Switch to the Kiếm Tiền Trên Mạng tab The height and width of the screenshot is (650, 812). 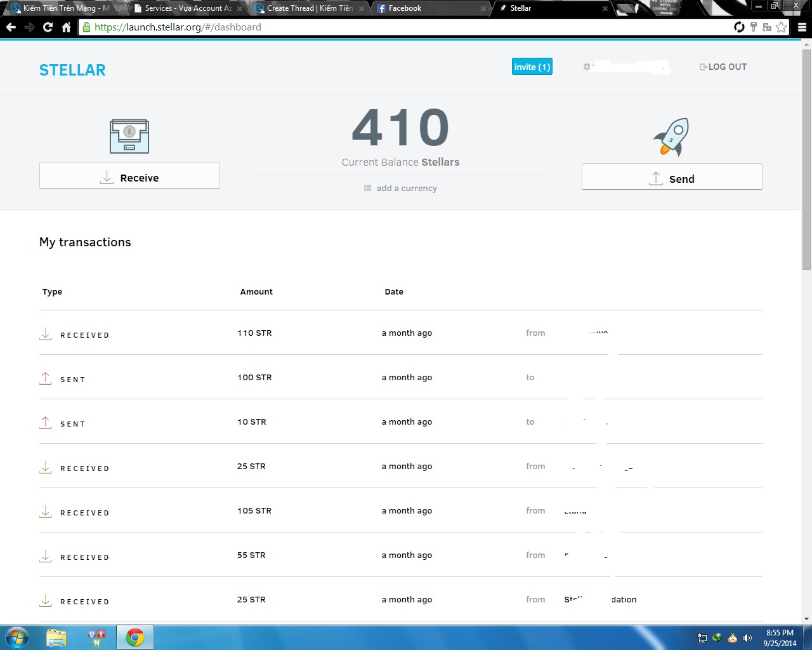(67, 8)
